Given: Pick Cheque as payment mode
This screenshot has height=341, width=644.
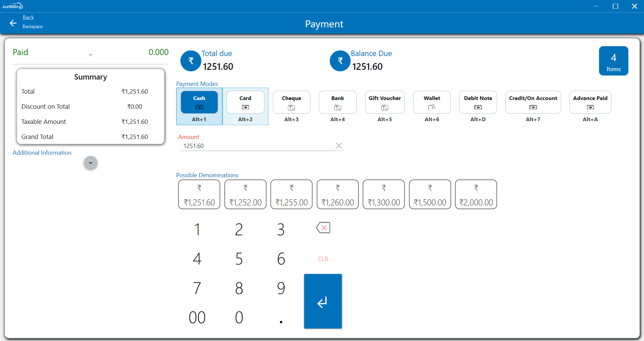Looking at the screenshot, I should coord(291,102).
